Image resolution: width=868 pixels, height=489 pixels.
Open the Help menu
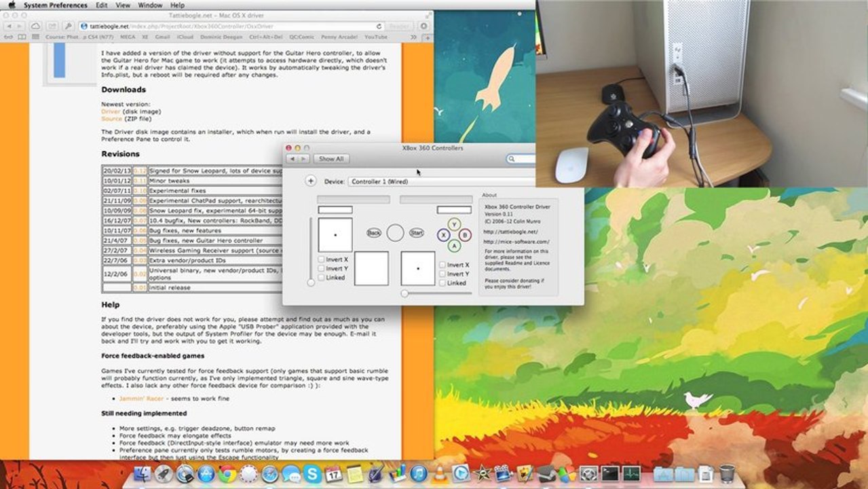tap(177, 5)
